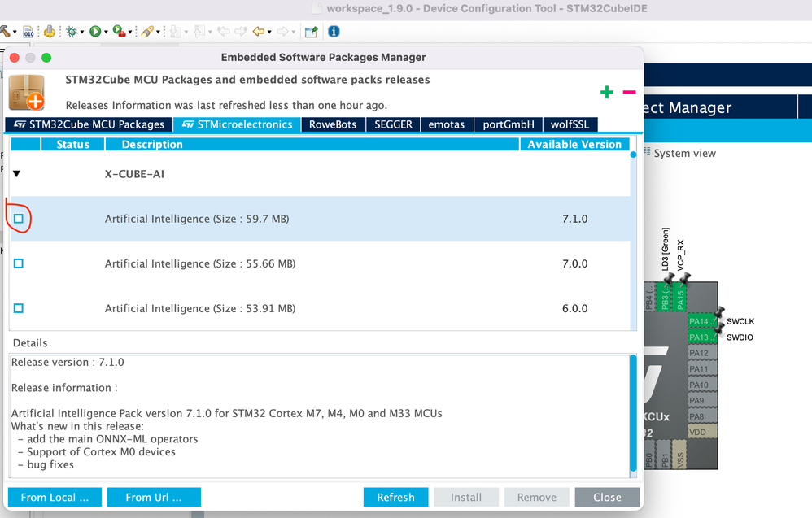Click the pushpin next to SWDIO pin PA13
Screen dimensions: 812x518
point(719,328)
